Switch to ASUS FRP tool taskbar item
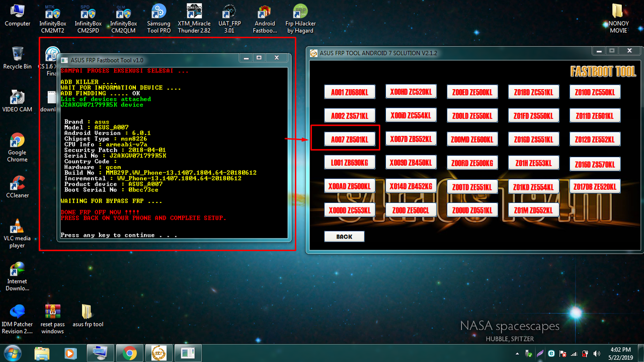Viewport: 644px width, 362px height. pos(158,353)
